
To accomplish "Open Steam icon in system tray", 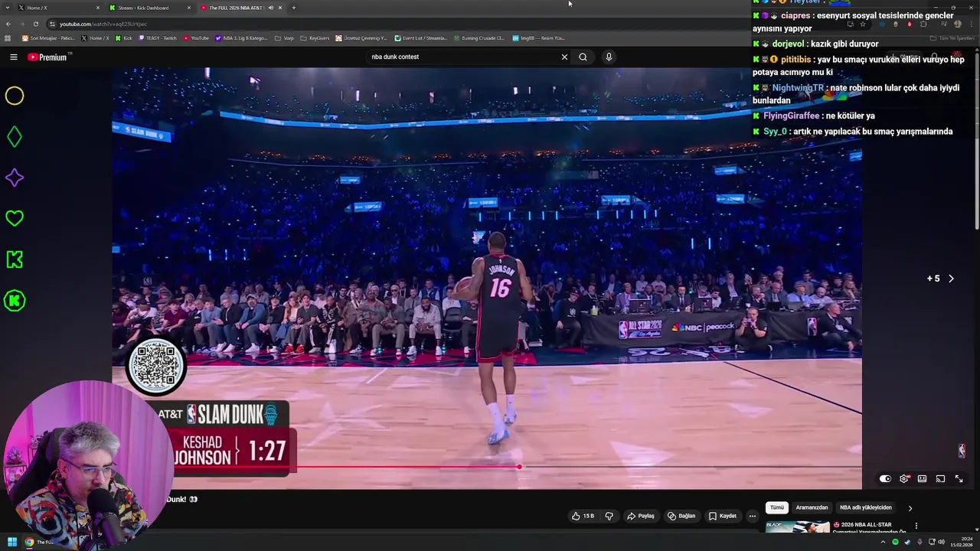I will pyautogui.click(x=907, y=542).
